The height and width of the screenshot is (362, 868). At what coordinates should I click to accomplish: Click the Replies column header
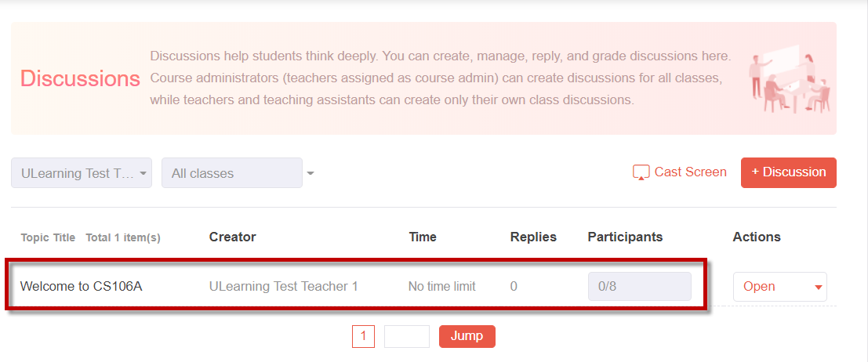[x=533, y=237]
